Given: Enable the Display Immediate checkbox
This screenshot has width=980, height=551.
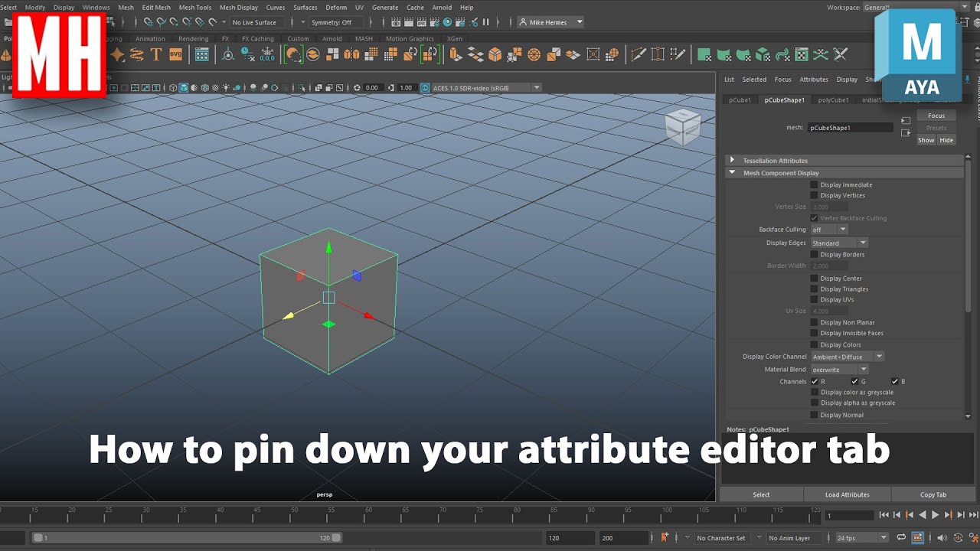Looking at the screenshot, I should (x=814, y=184).
